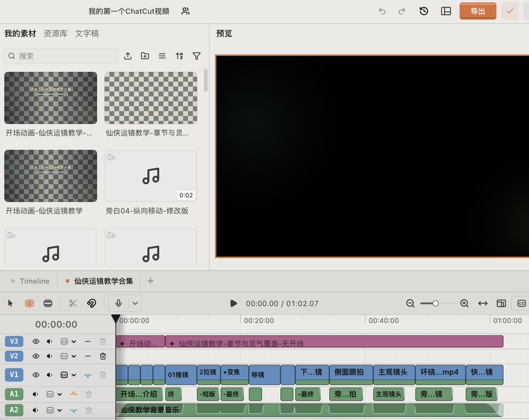Screen dimensions: 529x420
Task: Mute the A1 audio track
Action: coord(35,394)
